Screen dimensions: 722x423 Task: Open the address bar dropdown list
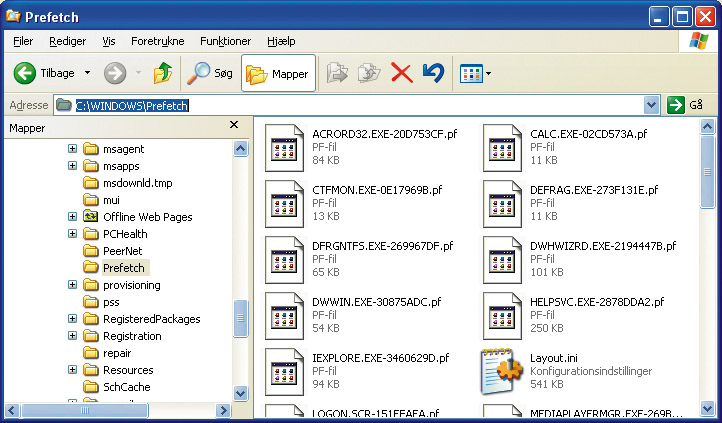(x=652, y=105)
